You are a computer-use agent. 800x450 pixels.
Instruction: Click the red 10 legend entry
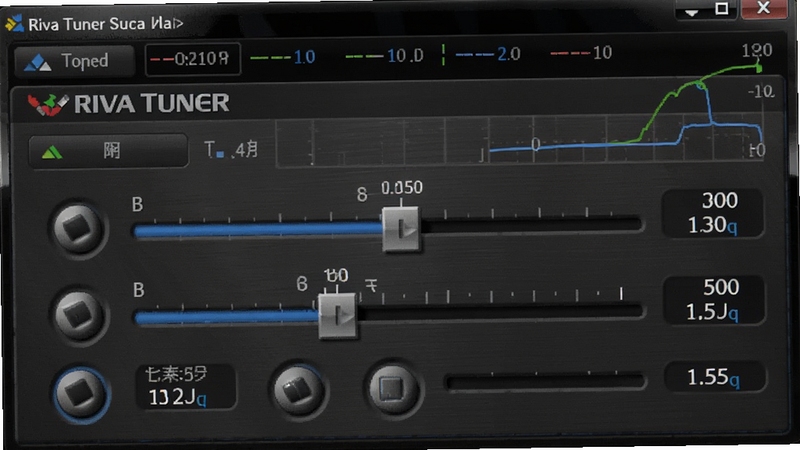tap(581, 53)
